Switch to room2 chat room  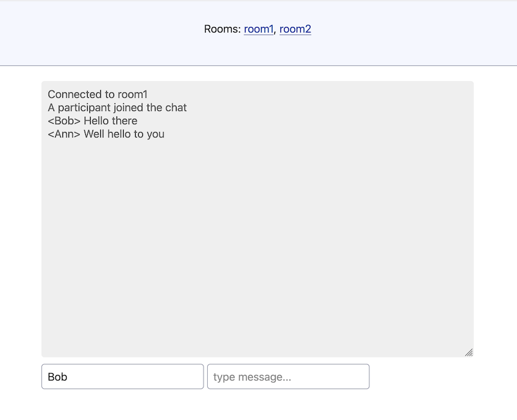(295, 29)
